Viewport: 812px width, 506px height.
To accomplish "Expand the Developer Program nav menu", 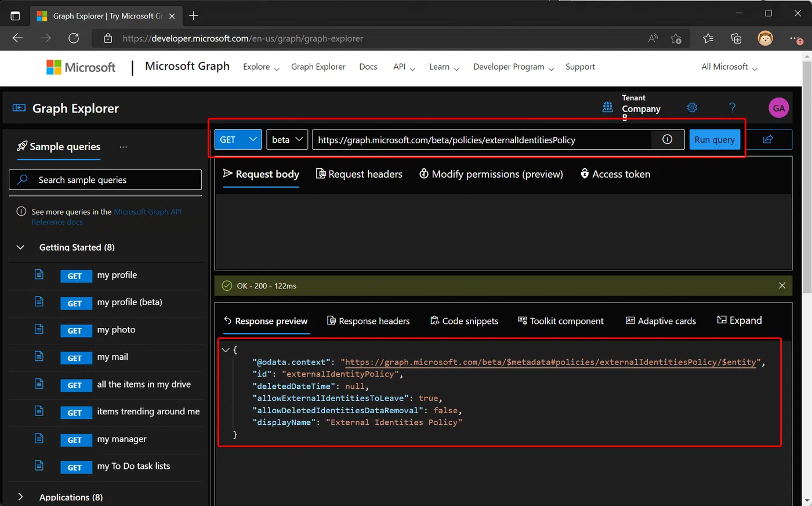I will click(514, 67).
